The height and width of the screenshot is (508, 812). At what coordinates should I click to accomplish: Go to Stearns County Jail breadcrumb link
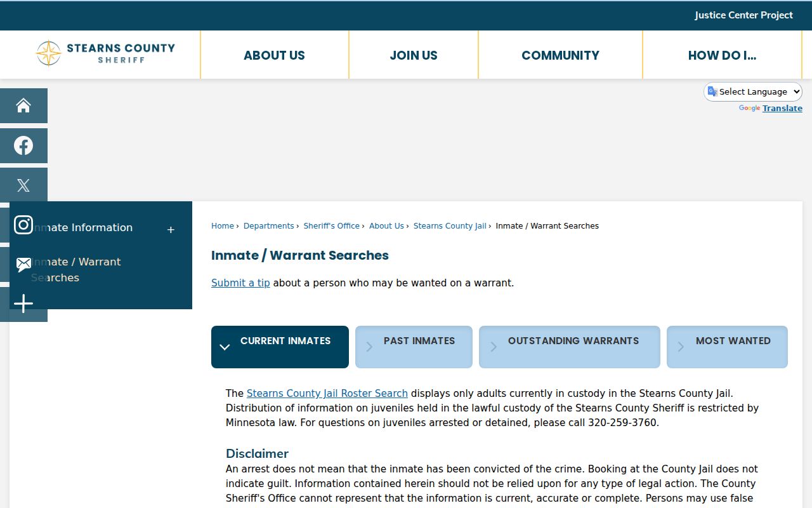pyautogui.click(x=450, y=225)
